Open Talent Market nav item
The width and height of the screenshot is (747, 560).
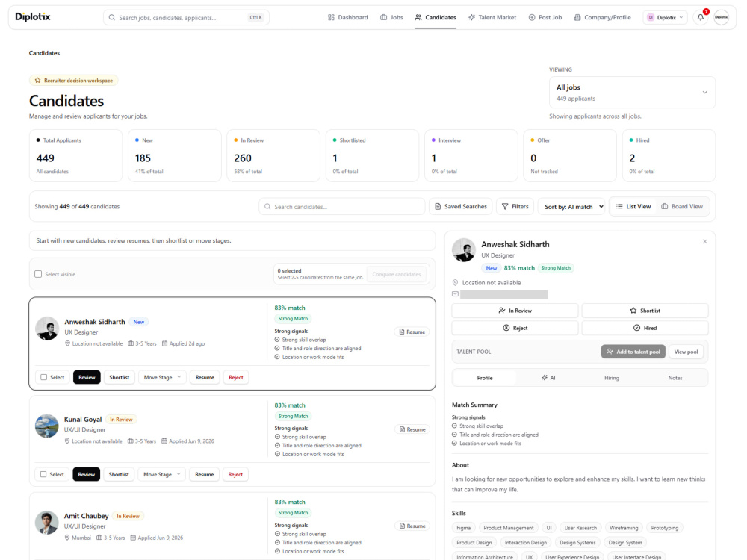click(492, 17)
